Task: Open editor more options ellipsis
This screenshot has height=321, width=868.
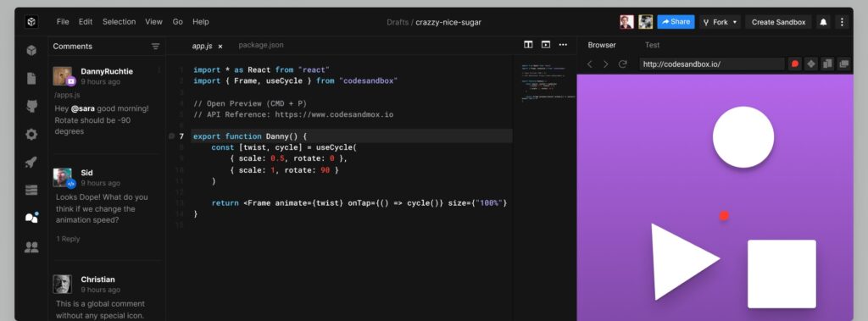Action: point(563,45)
